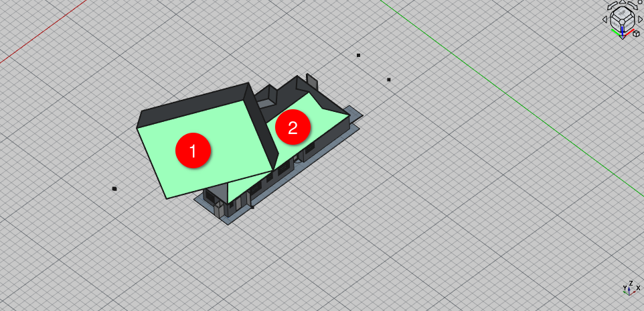This screenshot has width=644, height=311.
Task: Click the left arrow beside the navigation cube
Action: [605, 19]
